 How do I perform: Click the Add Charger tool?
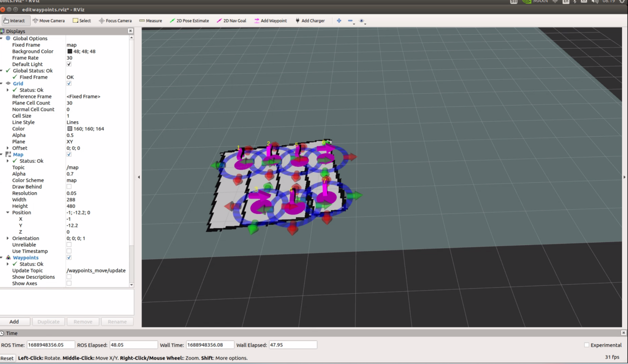310,21
